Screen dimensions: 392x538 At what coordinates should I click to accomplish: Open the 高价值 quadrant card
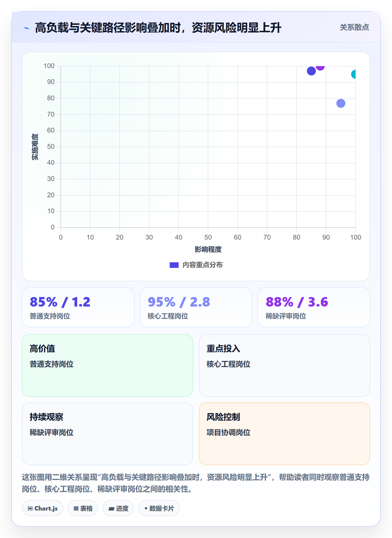(x=108, y=365)
